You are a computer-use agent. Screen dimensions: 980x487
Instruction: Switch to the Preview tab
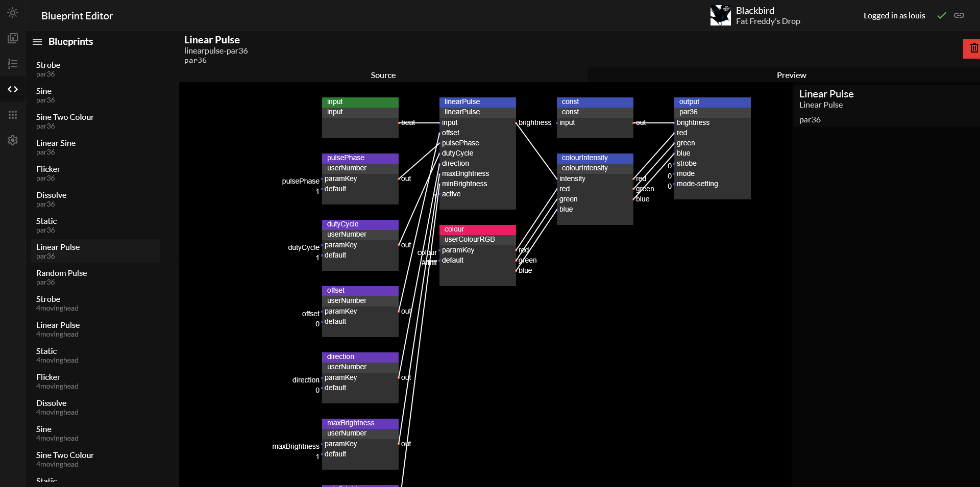click(791, 75)
